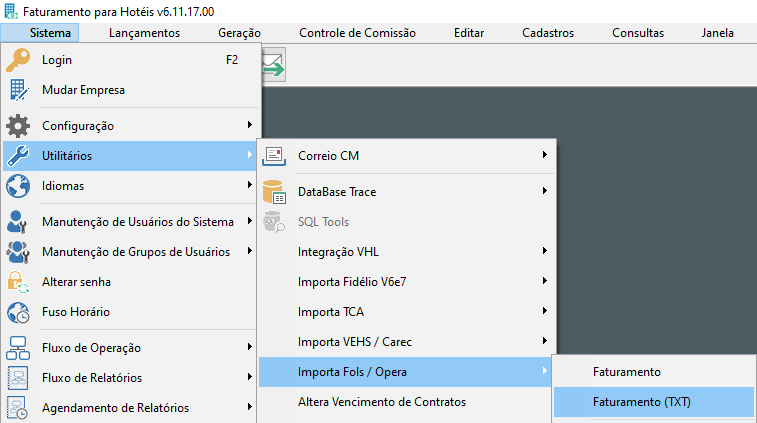
Task: Click the Fluxo de Operação flowchart icon
Action: pyautogui.click(x=18, y=348)
